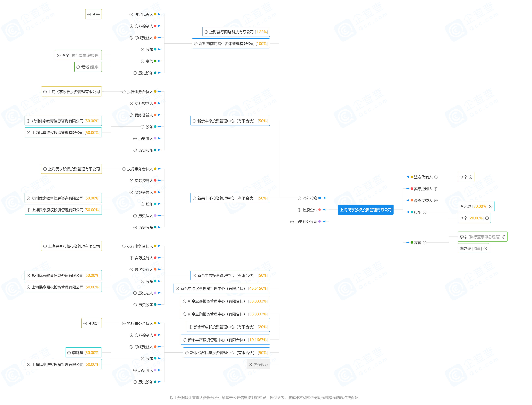Expand node 李辛 [执行董事,总经理]

point(59,55)
